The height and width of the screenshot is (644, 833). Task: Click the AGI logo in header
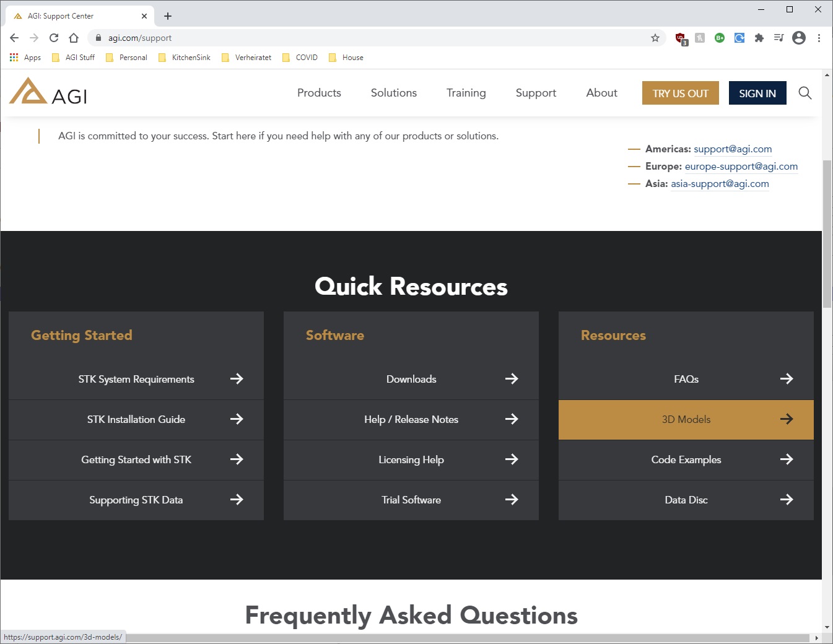(x=48, y=92)
